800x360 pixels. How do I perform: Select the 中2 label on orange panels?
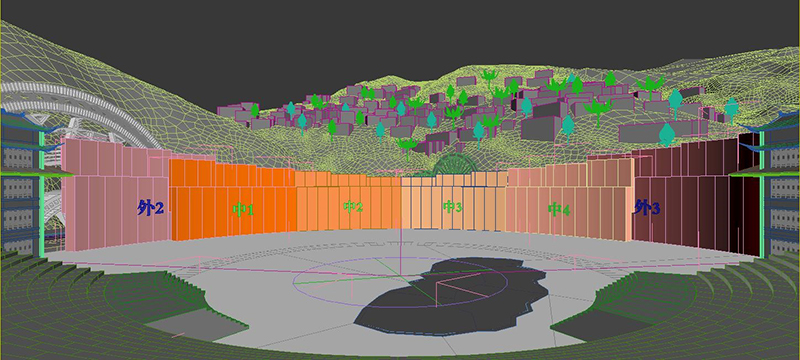point(353,207)
